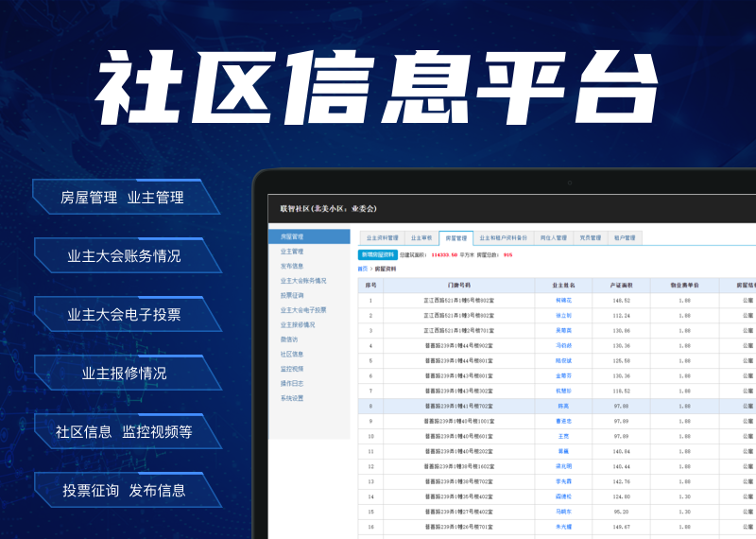Open the owner name link in row 5
Viewport: 756px width, 539px height.
point(563,361)
